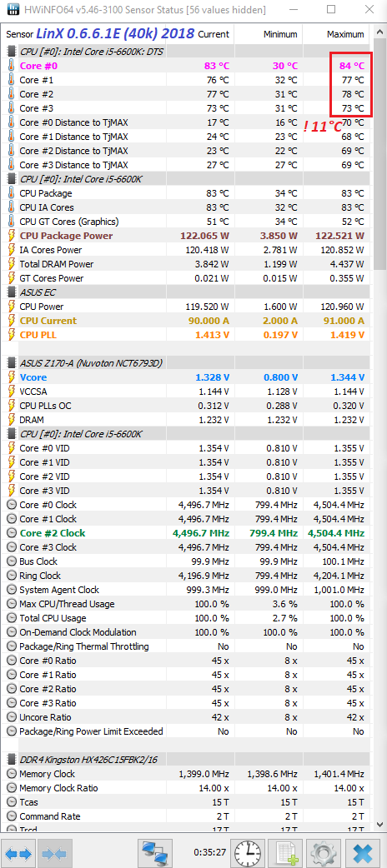Click the thermometer icon beside Core #0
The height and width of the screenshot is (868, 387).
(11, 65)
